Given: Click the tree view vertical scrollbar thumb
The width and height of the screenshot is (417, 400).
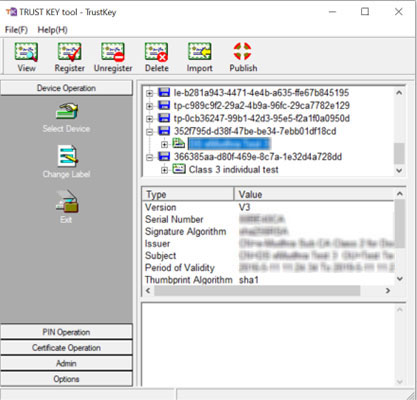Looking at the screenshot, I should [x=399, y=153].
